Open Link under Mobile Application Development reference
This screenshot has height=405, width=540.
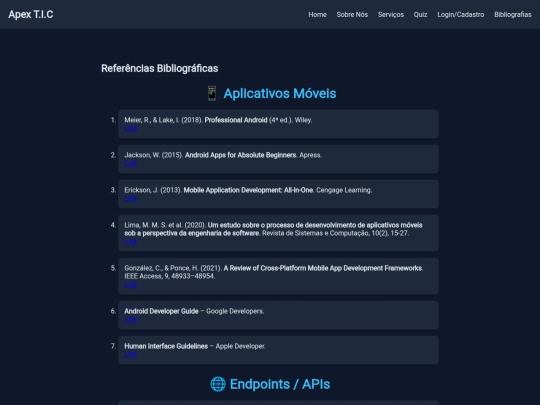pos(131,198)
